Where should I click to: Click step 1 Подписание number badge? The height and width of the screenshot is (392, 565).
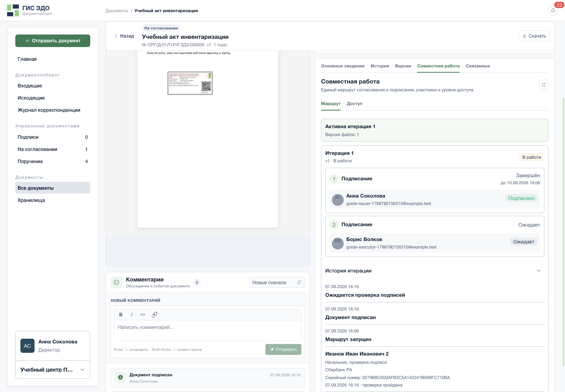334,179
